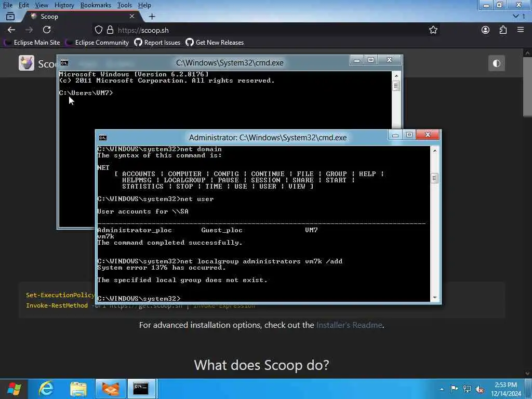Click the back cmd.exe window system icon
The width and height of the screenshot is (532, 399).
64,63
